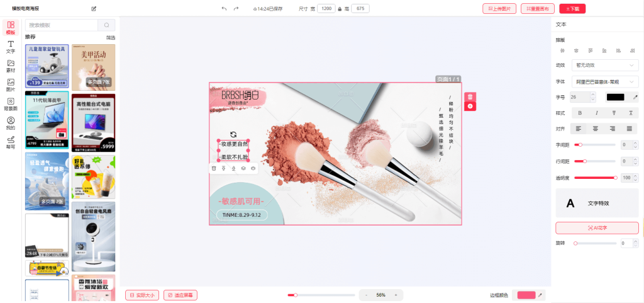The height and width of the screenshot is (303, 644).
Task: Click the AI花字 button
Action: click(597, 227)
